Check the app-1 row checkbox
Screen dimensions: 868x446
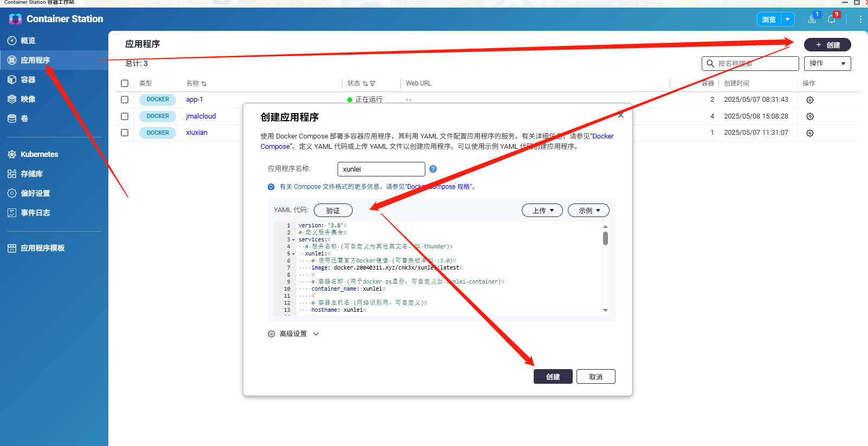point(125,100)
